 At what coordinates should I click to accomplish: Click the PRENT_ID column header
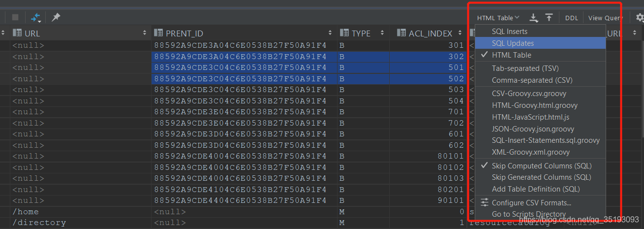coord(244,33)
